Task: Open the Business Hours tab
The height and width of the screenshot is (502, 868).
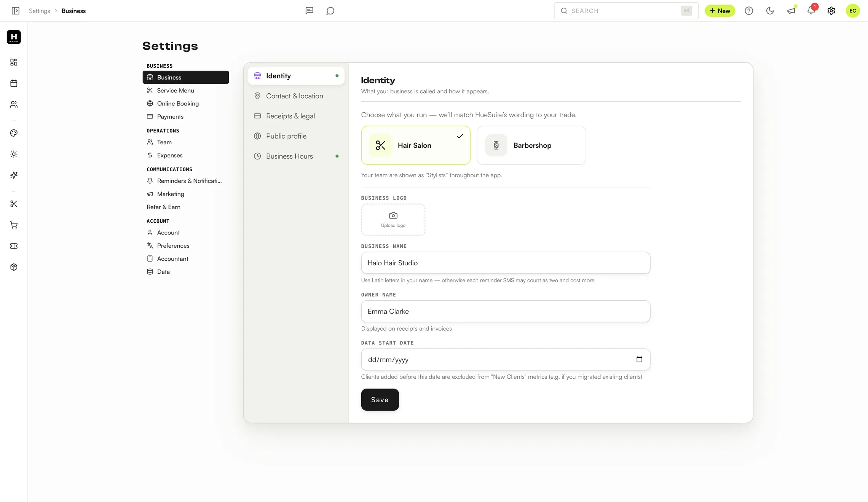Action: [x=296, y=156]
